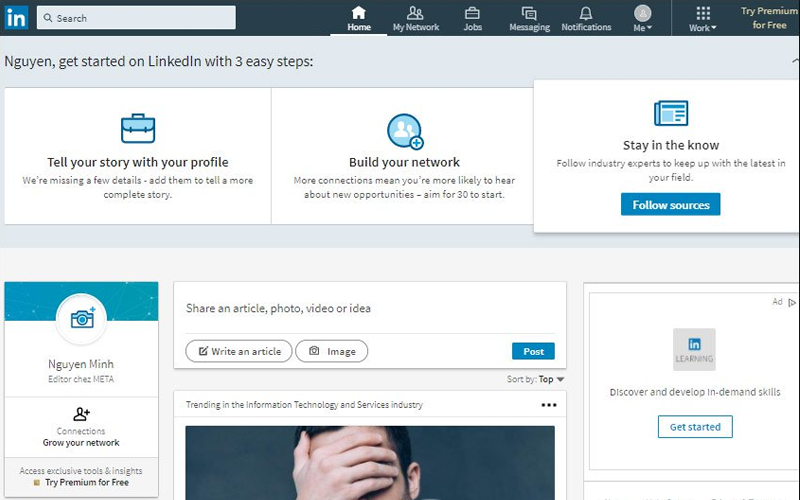Viewport: 800px width, 500px height.
Task: Click the add connections icon in sidebar
Action: tap(81, 414)
